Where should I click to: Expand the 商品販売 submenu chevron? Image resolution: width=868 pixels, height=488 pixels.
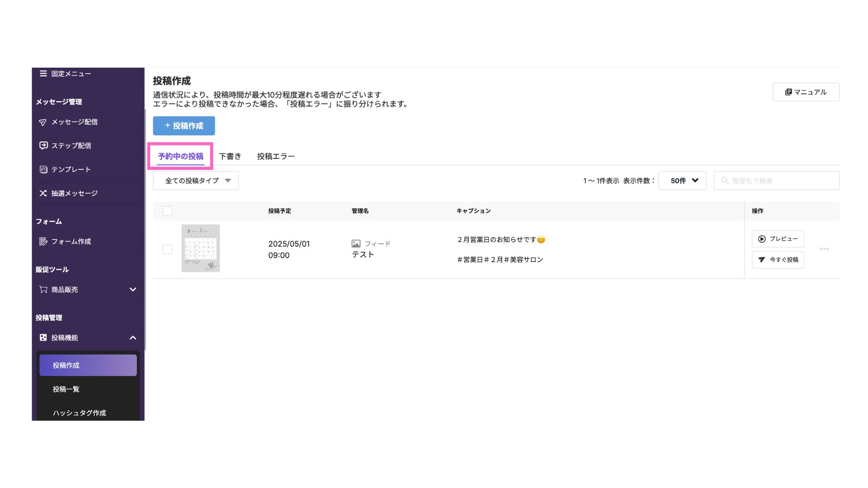coord(133,290)
